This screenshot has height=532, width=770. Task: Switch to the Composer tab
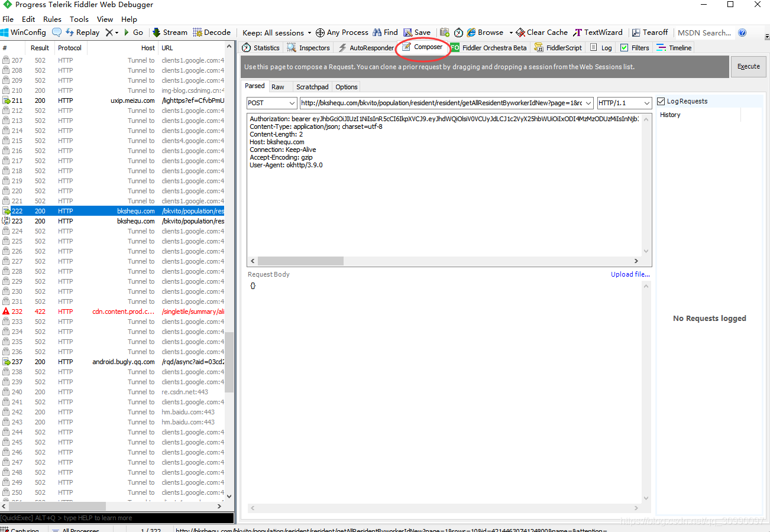(x=422, y=47)
